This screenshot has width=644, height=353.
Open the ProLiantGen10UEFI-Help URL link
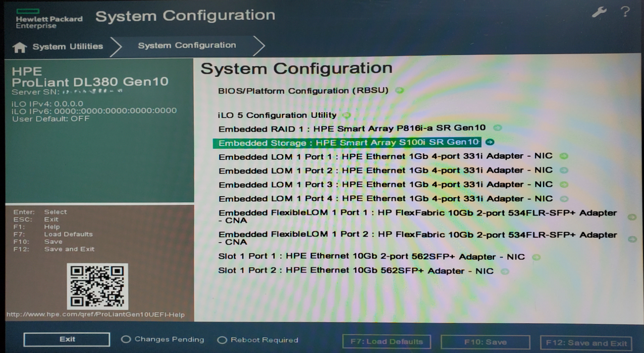click(95, 315)
